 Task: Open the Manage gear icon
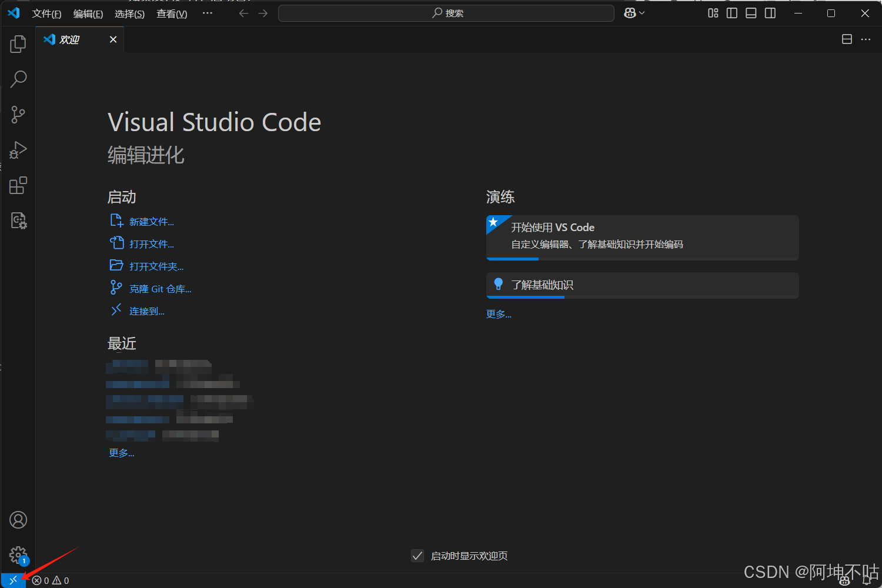(18, 554)
